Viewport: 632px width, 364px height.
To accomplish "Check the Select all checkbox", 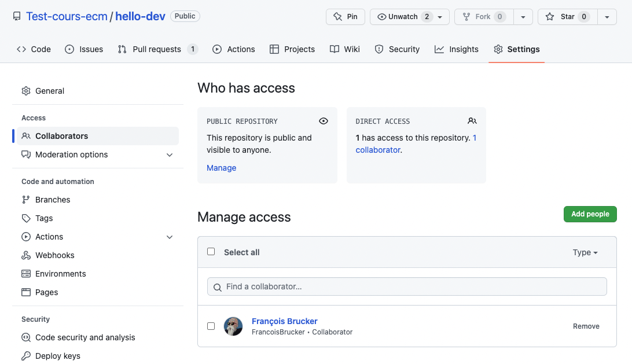I will (211, 252).
